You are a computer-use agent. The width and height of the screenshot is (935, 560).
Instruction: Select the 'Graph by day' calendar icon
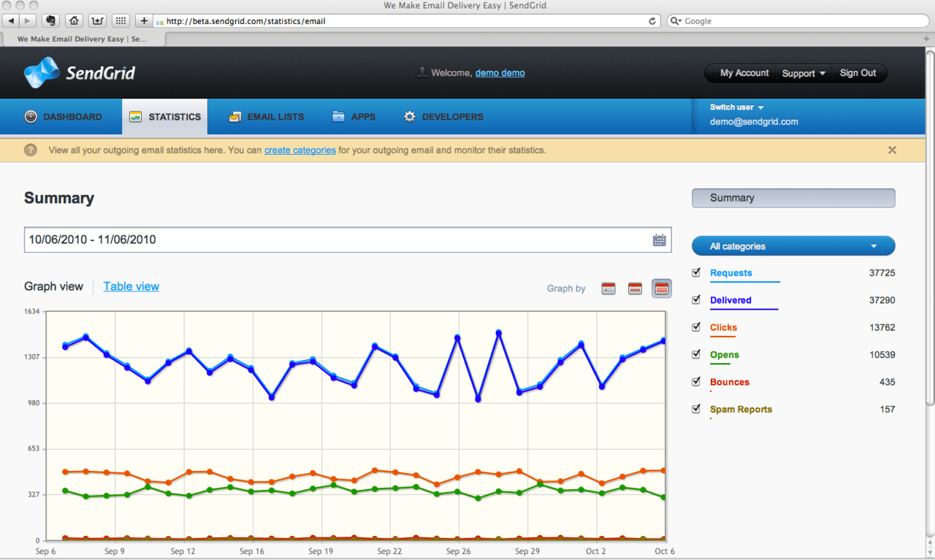pyautogui.click(x=608, y=288)
